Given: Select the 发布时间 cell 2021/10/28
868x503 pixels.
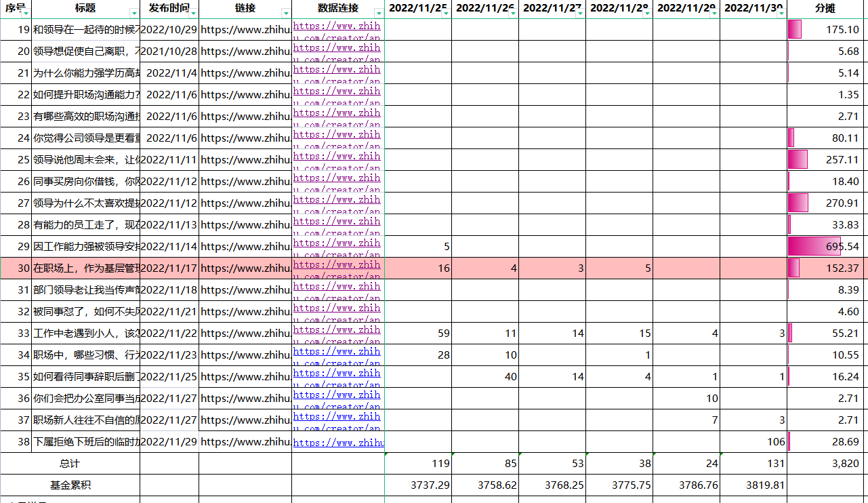Looking at the screenshot, I should tap(169, 52).
